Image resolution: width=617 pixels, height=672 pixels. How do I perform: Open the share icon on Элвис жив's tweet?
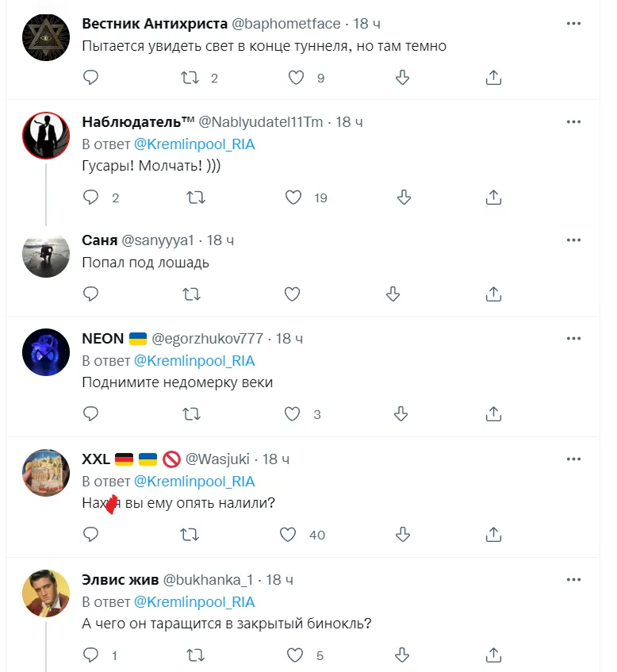(493, 655)
